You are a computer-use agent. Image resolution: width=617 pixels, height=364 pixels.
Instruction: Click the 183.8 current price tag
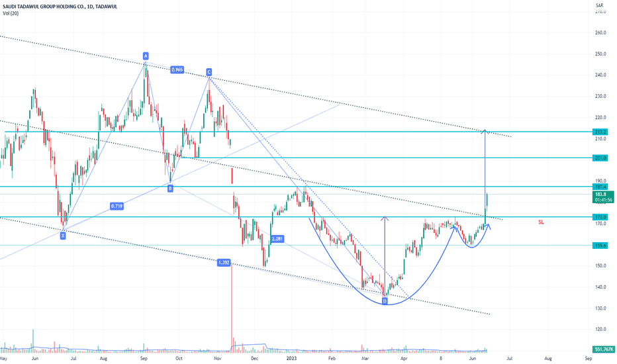coord(602,195)
